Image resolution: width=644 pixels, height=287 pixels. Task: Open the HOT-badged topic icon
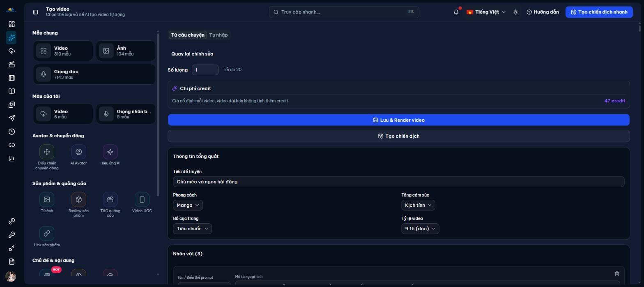click(47, 274)
